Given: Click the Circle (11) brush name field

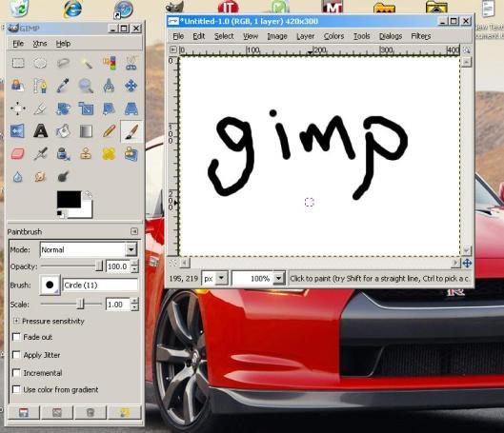Looking at the screenshot, I should pos(100,285).
